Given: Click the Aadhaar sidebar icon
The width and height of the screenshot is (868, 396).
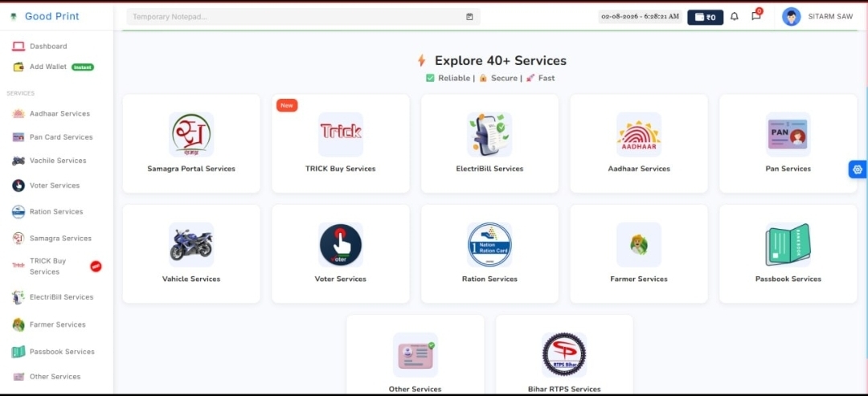Looking at the screenshot, I should 18,113.
